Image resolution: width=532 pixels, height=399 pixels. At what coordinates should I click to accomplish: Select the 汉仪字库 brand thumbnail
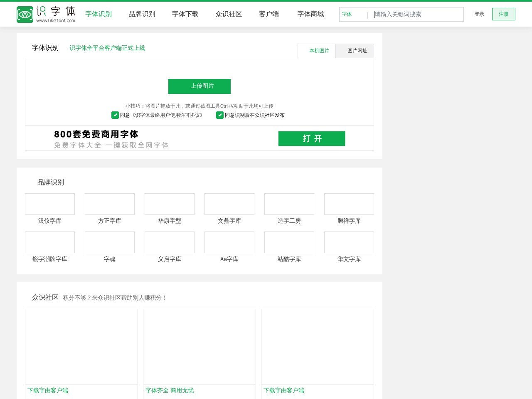click(50, 204)
